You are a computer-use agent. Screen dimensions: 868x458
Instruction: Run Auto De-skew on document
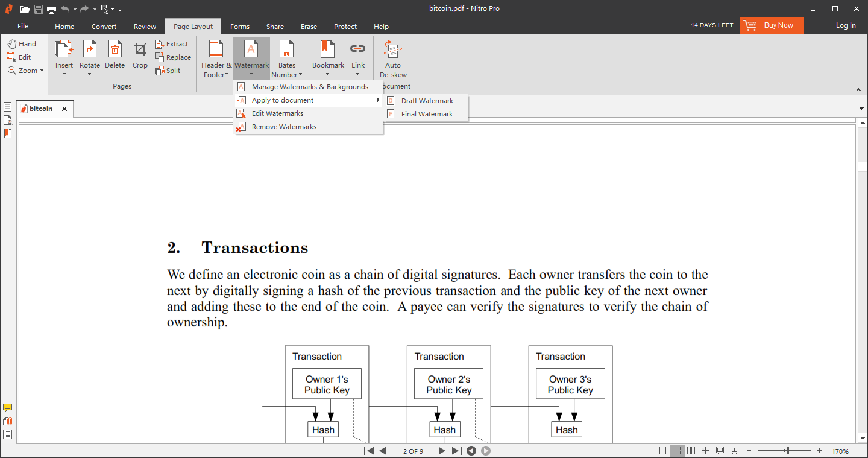coord(393,59)
